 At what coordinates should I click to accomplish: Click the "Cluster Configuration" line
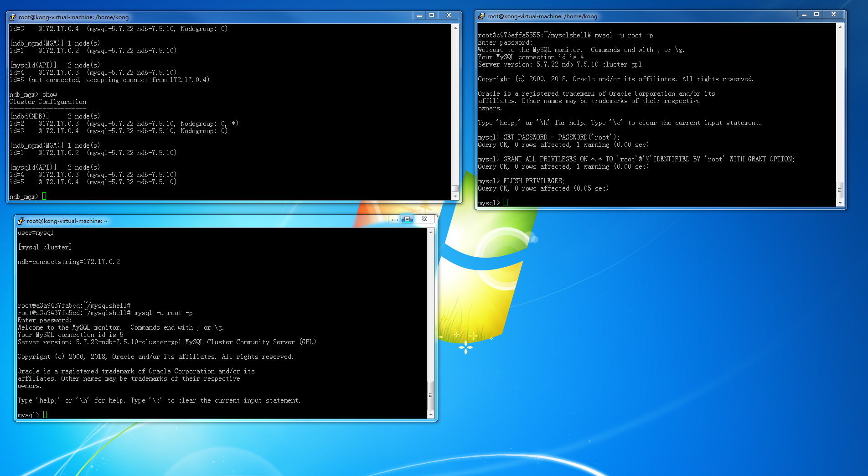point(47,102)
